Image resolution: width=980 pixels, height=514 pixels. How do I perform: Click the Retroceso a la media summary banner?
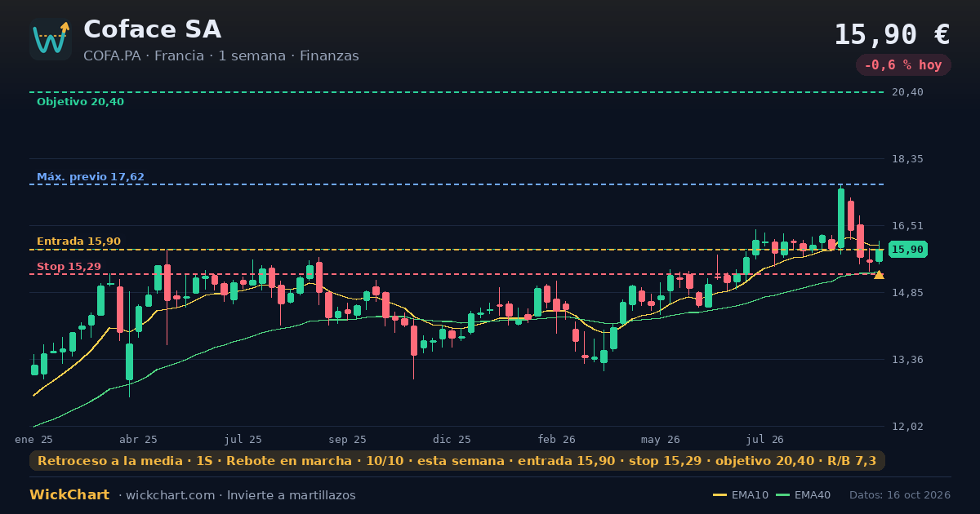tap(457, 461)
